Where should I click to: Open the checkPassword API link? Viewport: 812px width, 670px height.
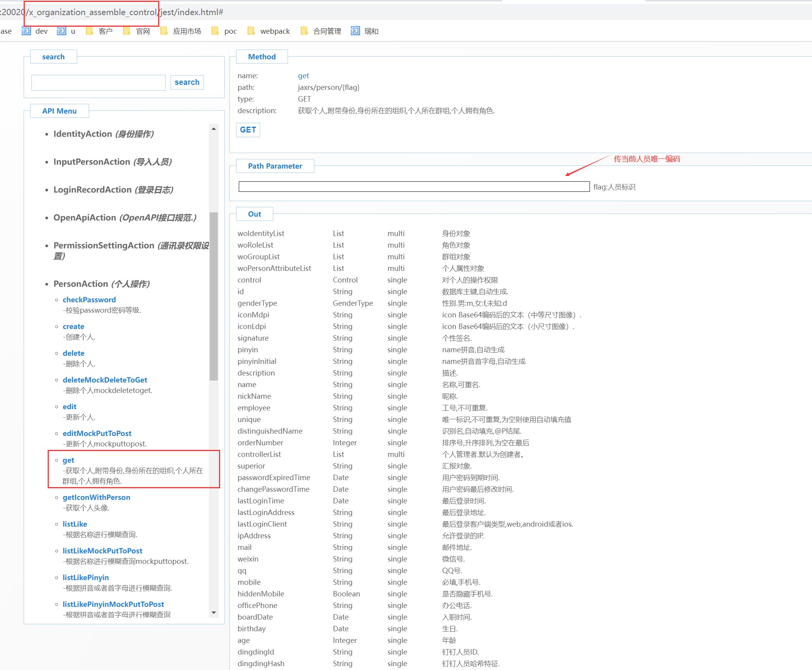pos(89,300)
